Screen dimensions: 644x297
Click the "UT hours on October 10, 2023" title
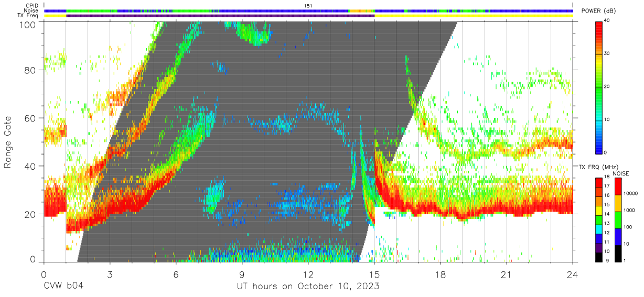click(x=307, y=286)
